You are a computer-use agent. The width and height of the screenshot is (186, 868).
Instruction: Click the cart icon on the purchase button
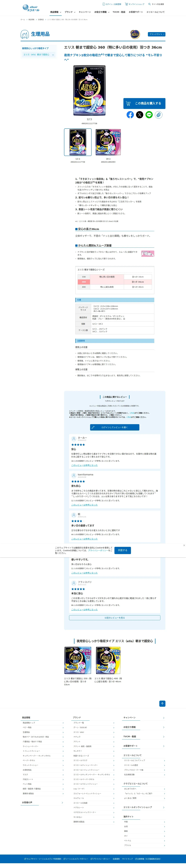point(128,103)
